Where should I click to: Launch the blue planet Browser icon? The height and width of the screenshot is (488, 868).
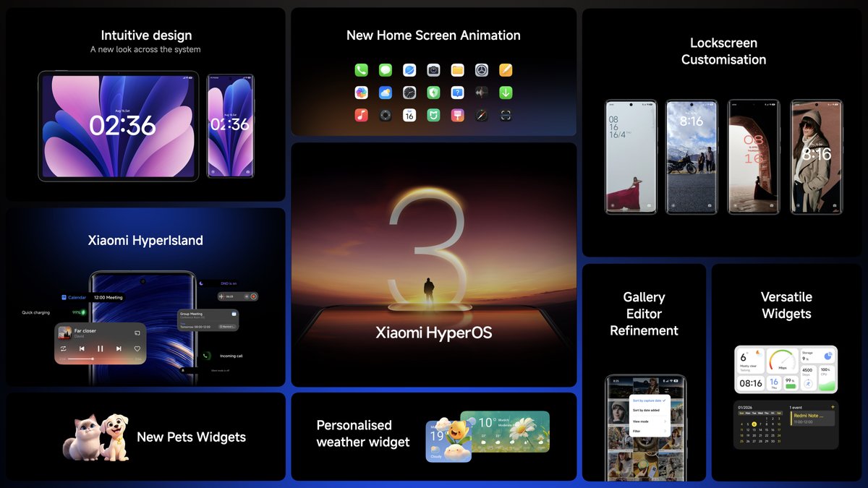(x=409, y=70)
